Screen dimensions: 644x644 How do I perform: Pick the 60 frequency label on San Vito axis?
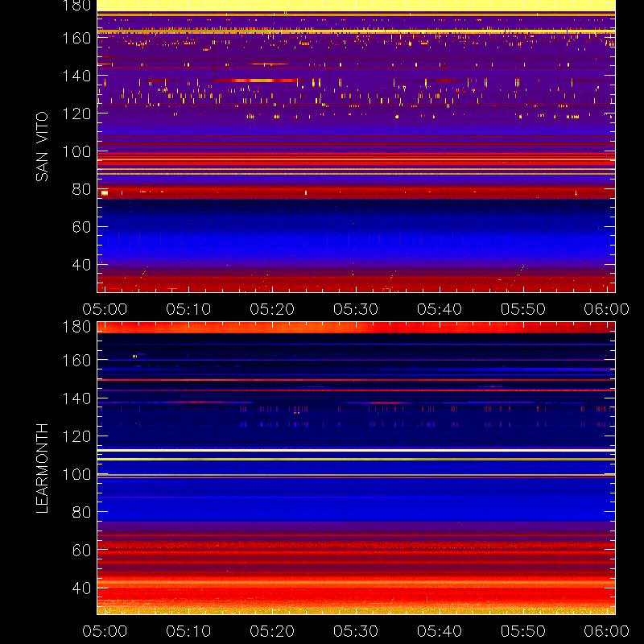(81, 227)
